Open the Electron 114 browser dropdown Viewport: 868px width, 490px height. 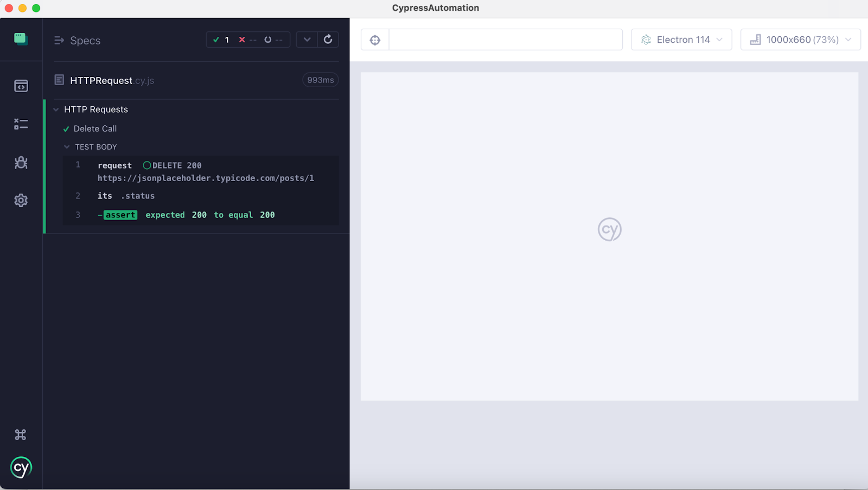pyautogui.click(x=681, y=39)
